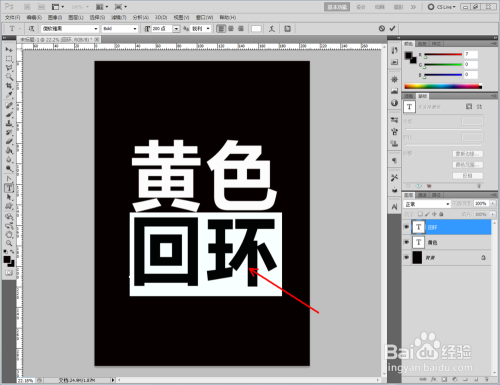The width and height of the screenshot is (500, 385).
Task: Toggle visibility of background layer
Action: point(406,257)
